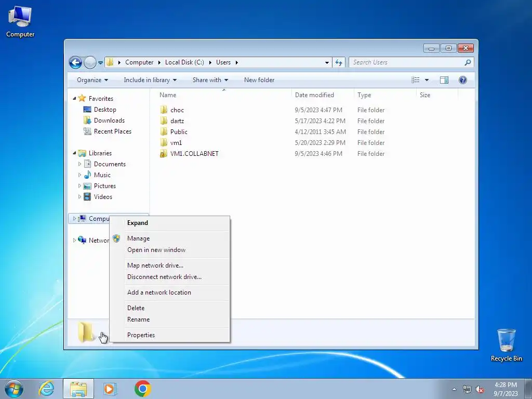Expand the Videos library
Viewport: 532px width, 399px height.
[79, 197]
